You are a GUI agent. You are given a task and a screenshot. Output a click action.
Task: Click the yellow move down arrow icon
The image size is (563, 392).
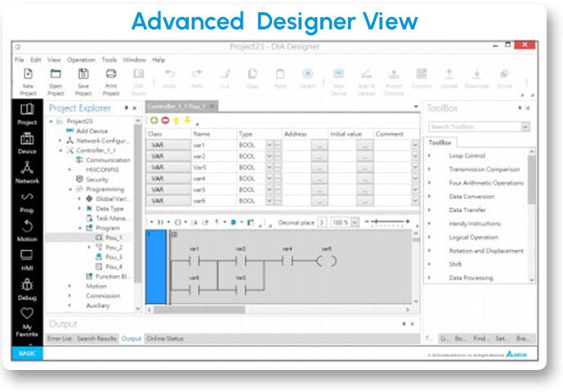tap(187, 121)
